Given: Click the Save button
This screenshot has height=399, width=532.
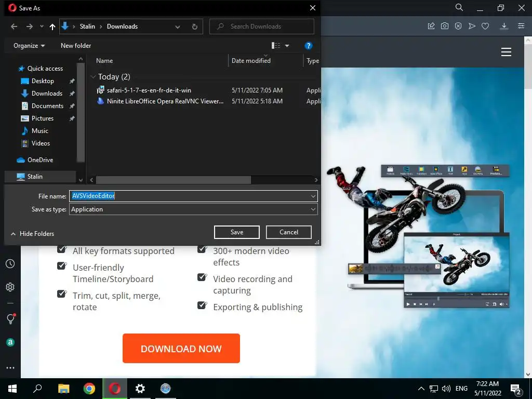Looking at the screenshot, I should (237, 232).
